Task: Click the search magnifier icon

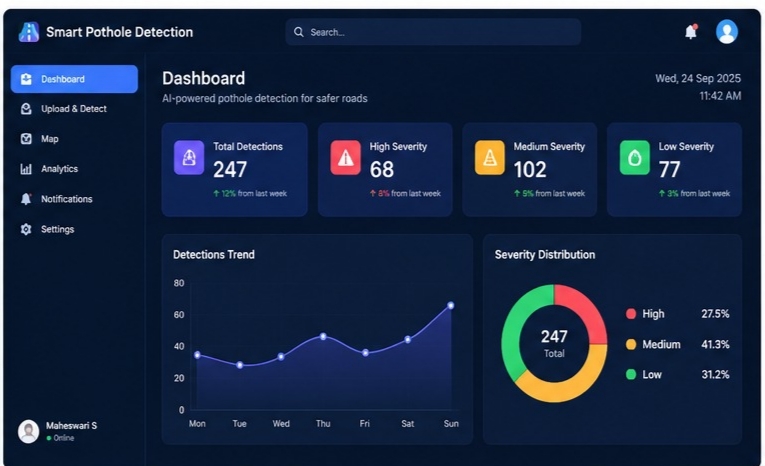Action: [x=299, y=32]
